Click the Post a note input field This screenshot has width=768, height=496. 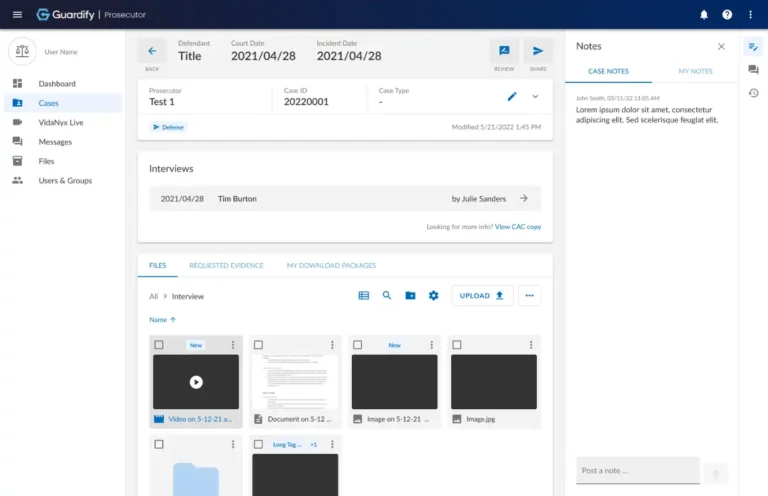(x=637, y=470)
